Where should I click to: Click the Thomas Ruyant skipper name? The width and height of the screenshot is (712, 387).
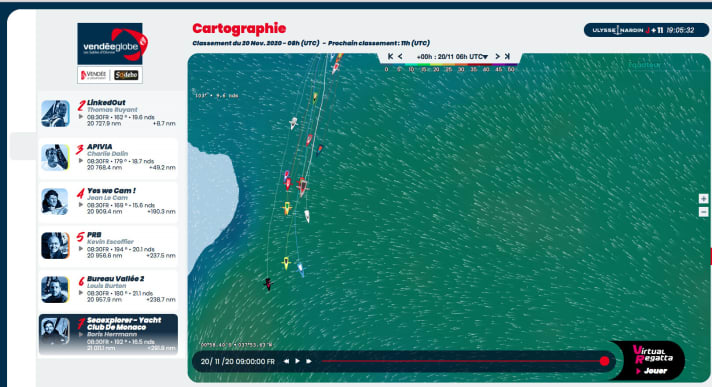click(112, 110)
